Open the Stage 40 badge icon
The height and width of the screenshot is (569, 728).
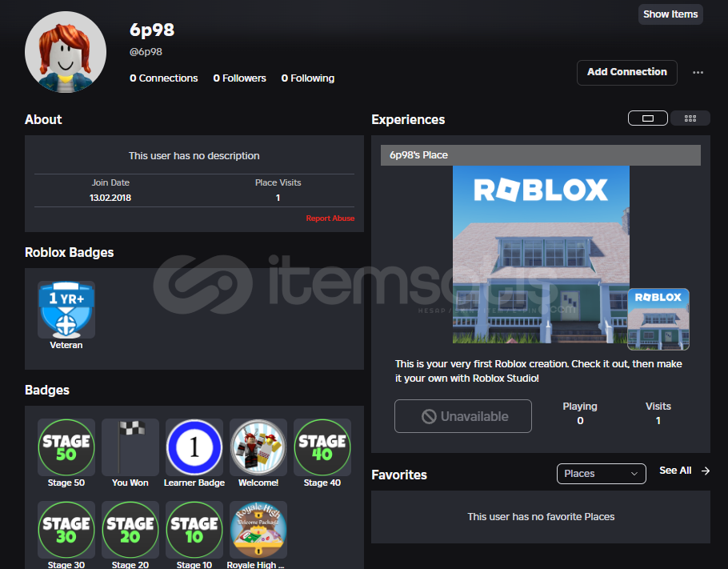322,447
